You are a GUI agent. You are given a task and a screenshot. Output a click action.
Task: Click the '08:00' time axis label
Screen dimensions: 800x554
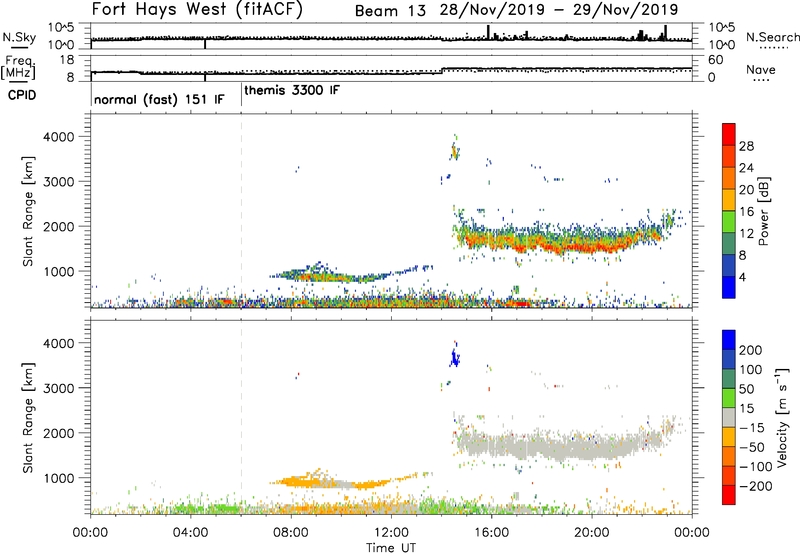point(291,533)
